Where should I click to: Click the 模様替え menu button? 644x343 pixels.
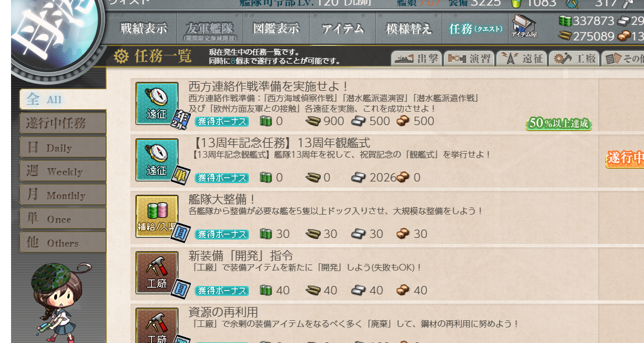tap(409, 28)
